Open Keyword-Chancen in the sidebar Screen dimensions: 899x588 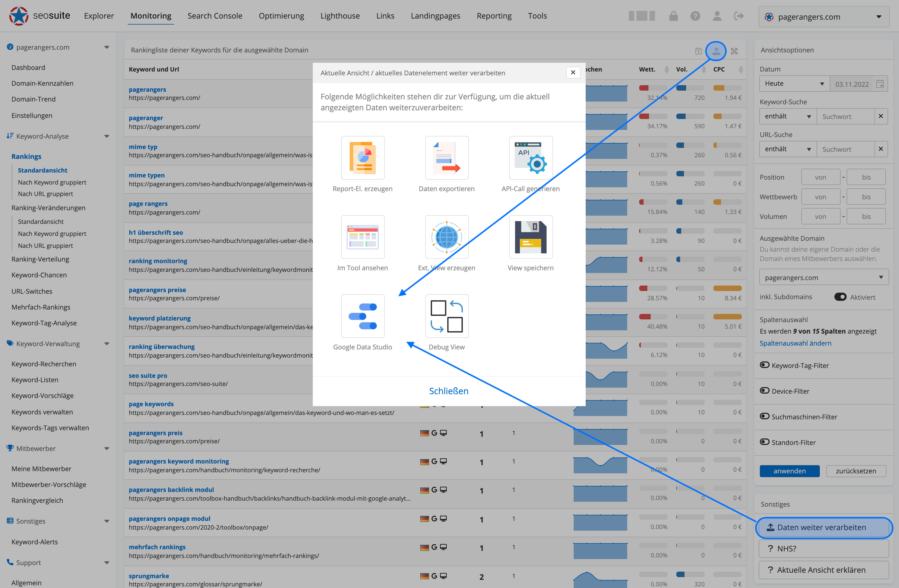click(39, 275)
